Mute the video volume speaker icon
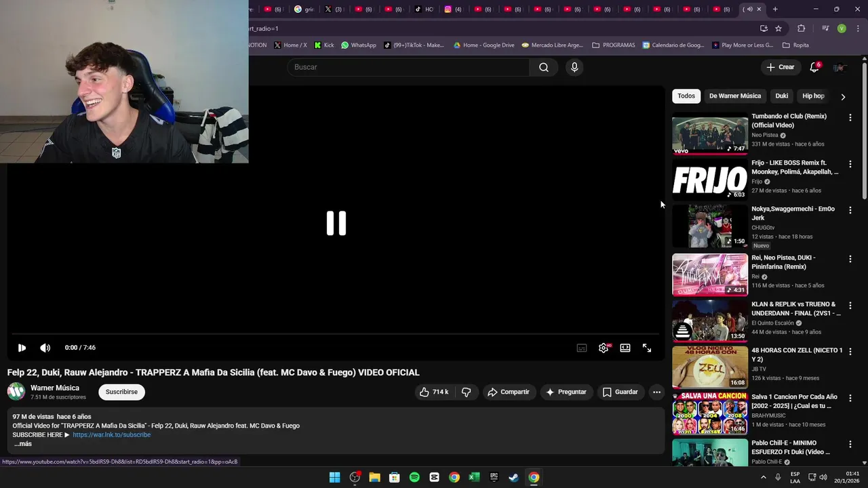 45,348
